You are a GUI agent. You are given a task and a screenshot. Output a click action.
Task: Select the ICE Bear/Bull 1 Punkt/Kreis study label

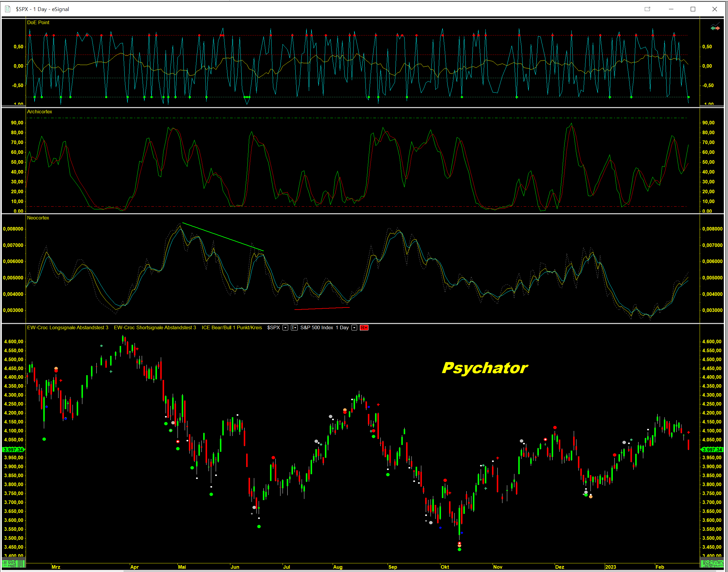[x=232, y=327]
